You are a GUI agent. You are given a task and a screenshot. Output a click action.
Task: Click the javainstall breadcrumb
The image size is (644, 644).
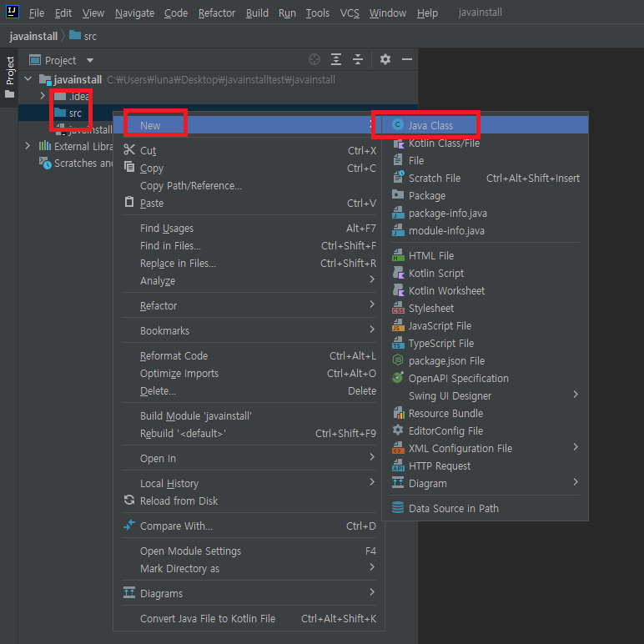pos(33,37)
